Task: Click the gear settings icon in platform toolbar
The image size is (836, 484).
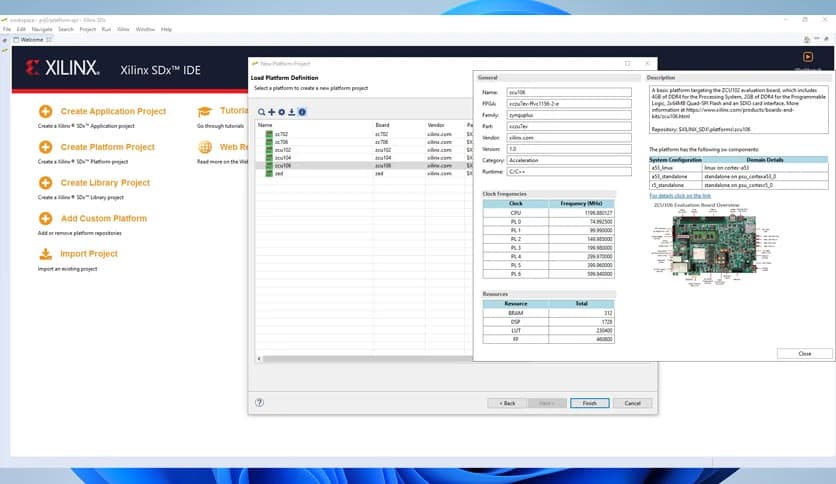Action: pyautogui.click(x=282, y=112)
